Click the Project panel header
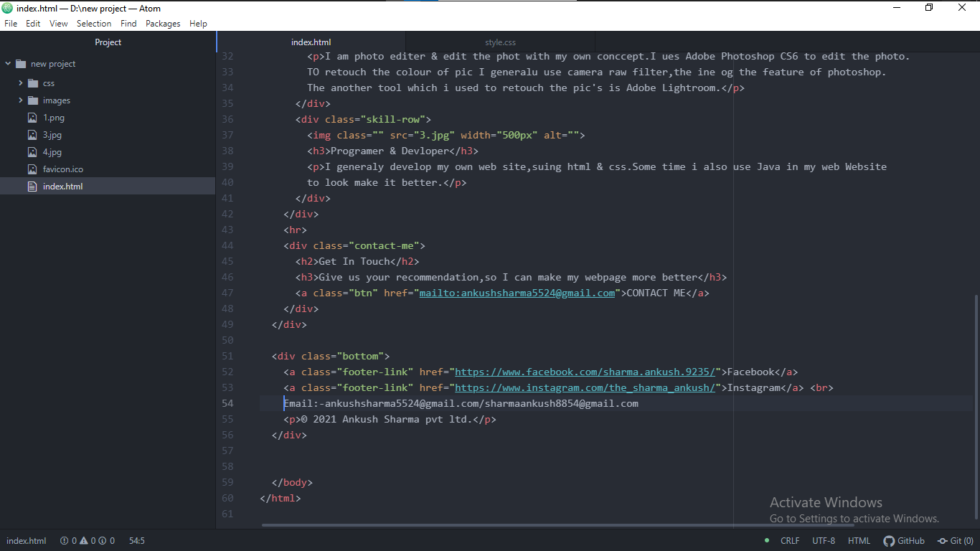This screenshot has height=551, width=980. 108,42
